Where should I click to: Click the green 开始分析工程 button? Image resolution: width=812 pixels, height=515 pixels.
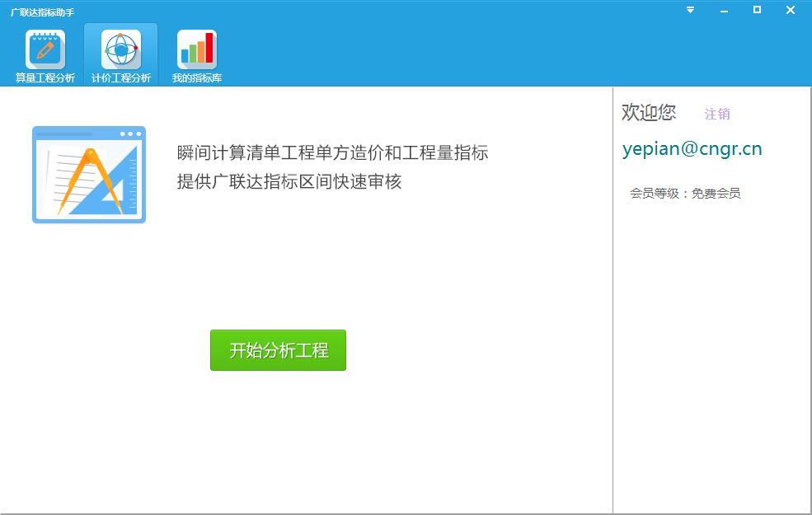click(278, 350)
